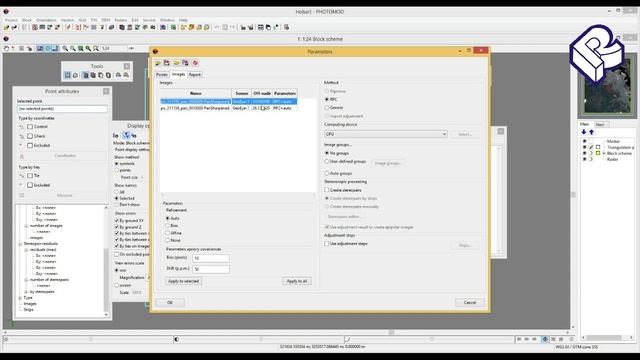Tick the Check checkbox in Point attributes
This screenshot has height=360, width=640.
click(x=30, y=136)
